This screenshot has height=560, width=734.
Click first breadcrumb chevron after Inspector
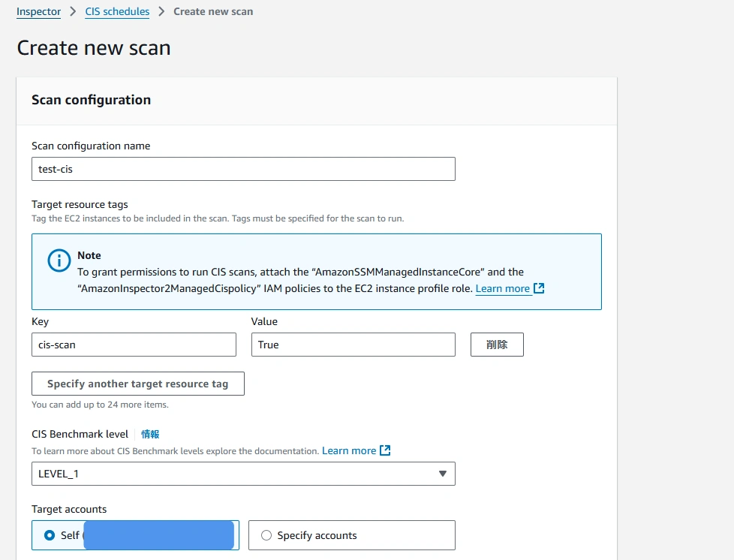click(73, 11)
